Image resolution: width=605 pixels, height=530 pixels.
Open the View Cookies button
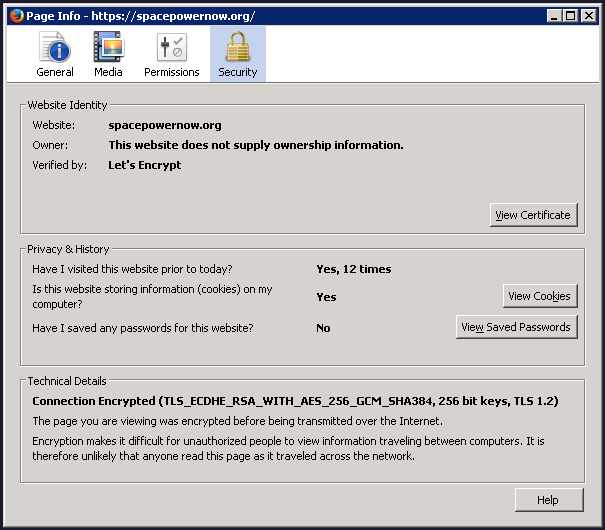(539, 296)
